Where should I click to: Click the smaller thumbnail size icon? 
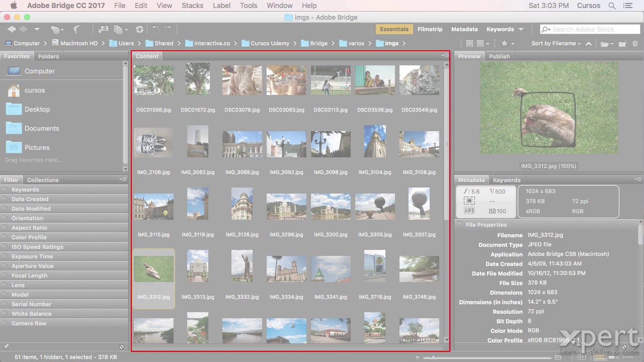[x=417, y=357]
